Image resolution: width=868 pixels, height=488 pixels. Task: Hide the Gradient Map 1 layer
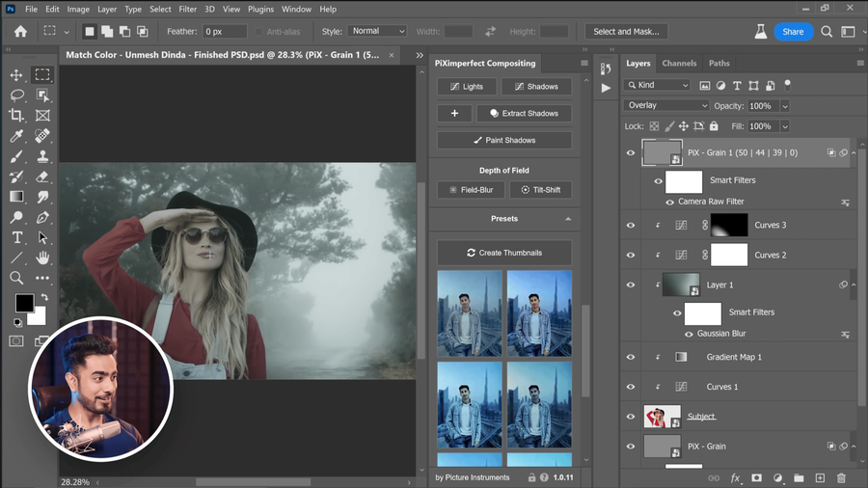click(631, 357)
